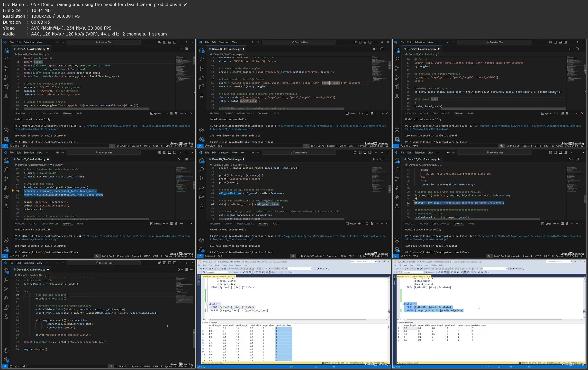Viewport: 588px width, 370px height.
Task: Click Quick Launch box in SSMS window with highlighted query
Action: tap(559, 261)
